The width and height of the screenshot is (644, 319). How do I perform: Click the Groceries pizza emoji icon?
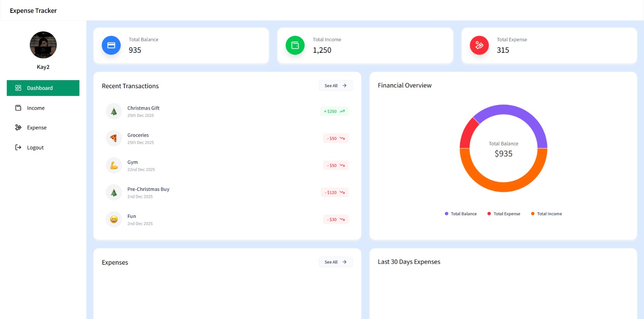pyautogui.click(x=114, y=139)
